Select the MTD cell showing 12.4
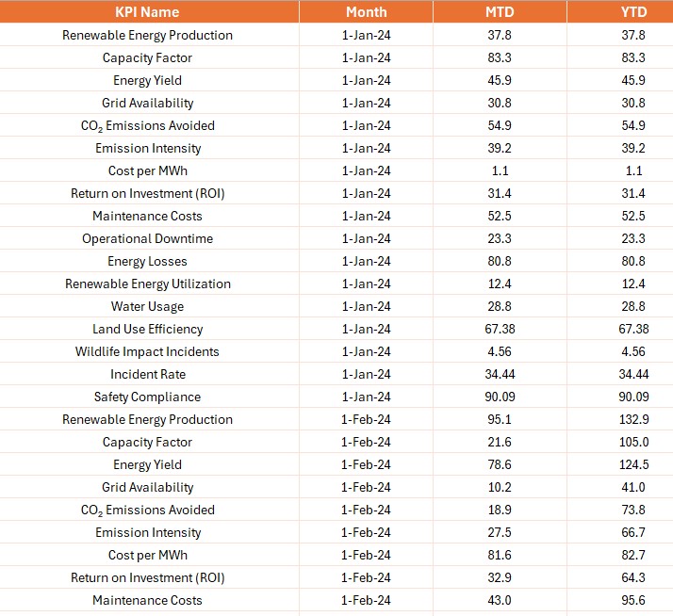This screenshot has width=673, height=616. [x=500, y=284]
